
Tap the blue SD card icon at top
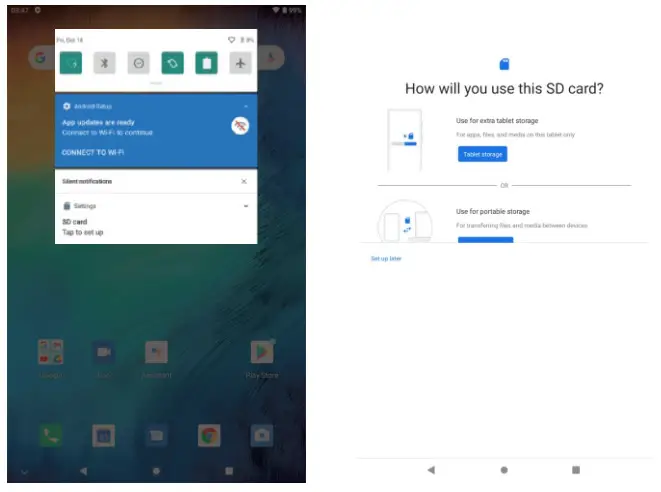coord(504,64)
